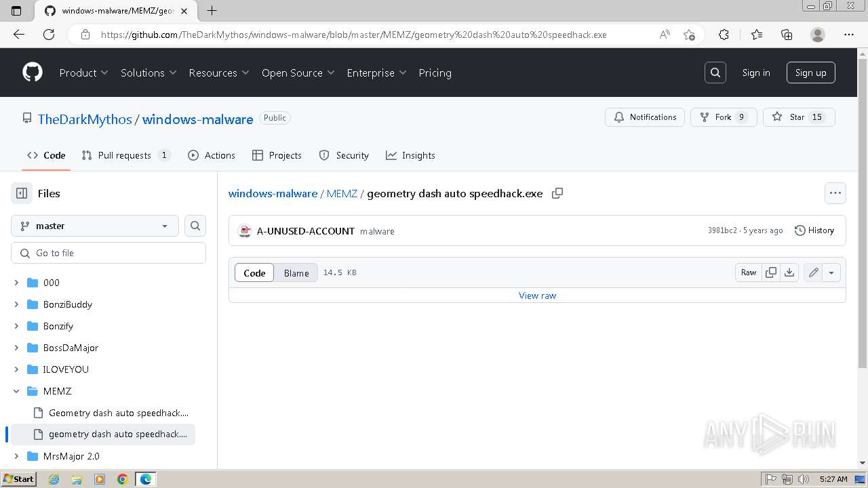This screenshot has width=868, height=488.
Task: Open the Raw file button
Action: [749, 272]
